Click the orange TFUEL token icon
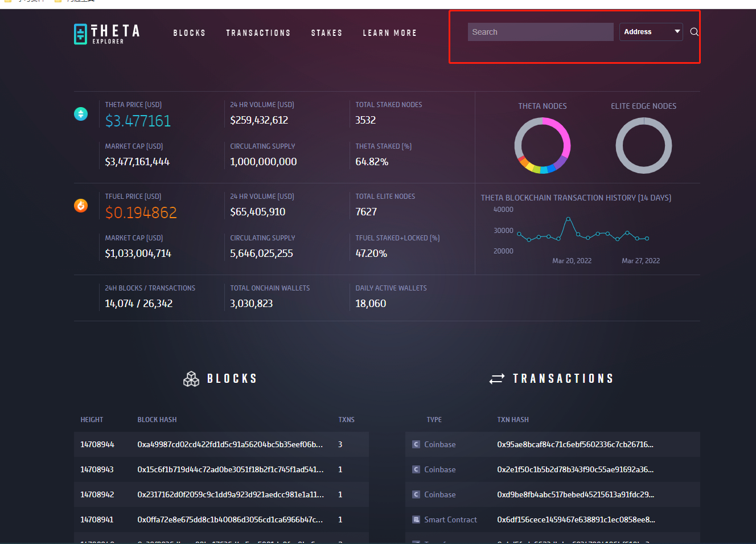756x544 pixels. coord(81,206)
